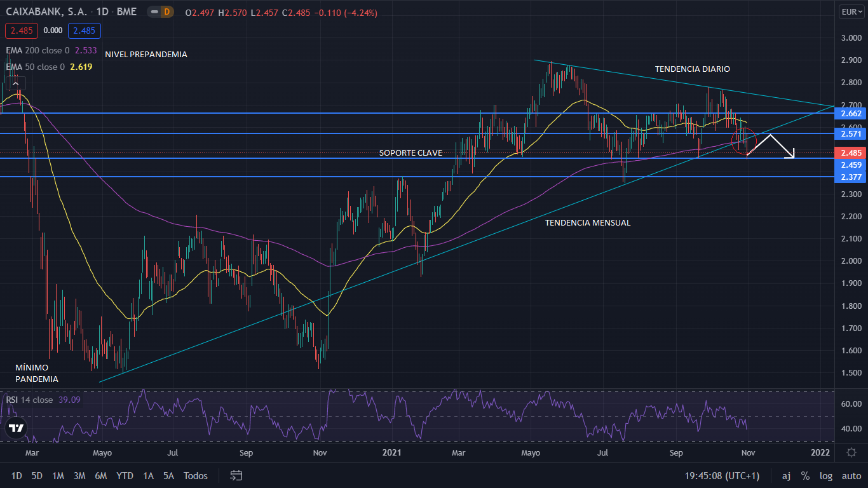Open the go-to-date calendar icon

click(236, 475)
